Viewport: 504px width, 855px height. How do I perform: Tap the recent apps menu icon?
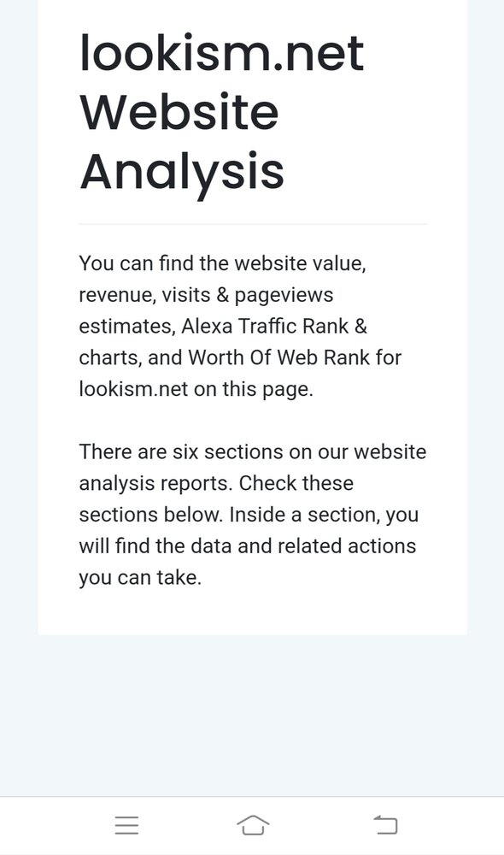point(126,825)
